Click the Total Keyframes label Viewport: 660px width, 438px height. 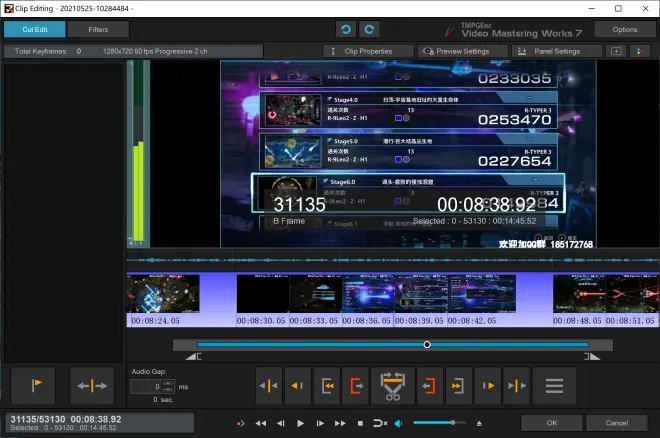(x=41, y=51)
